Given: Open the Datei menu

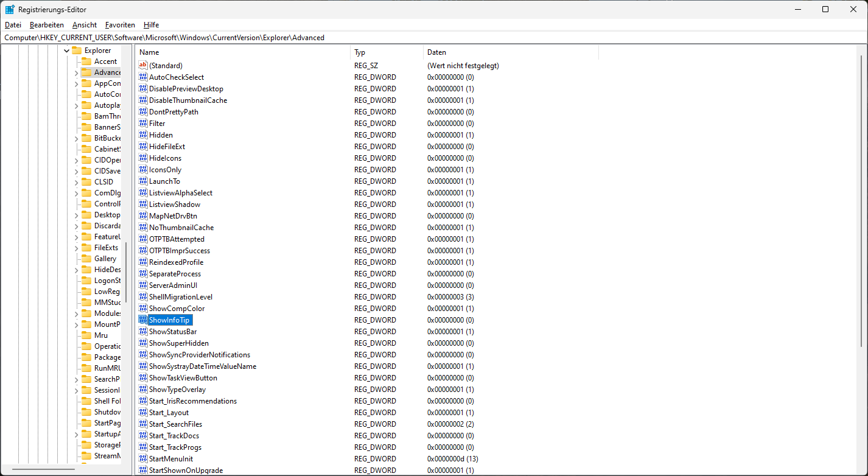Looking at the screenshot, I should point(13,25).
